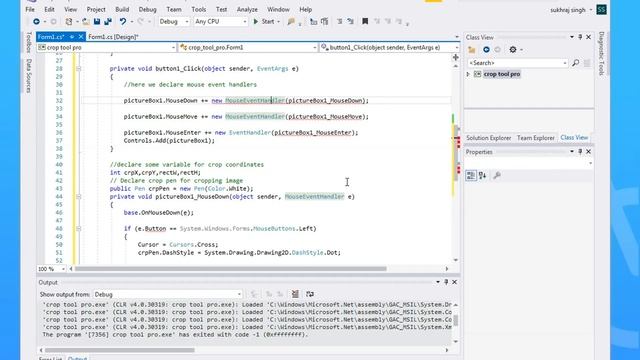Open the Toolbox side tab
The width and height of the screenshot is (640, 360).
click(29, 42)
